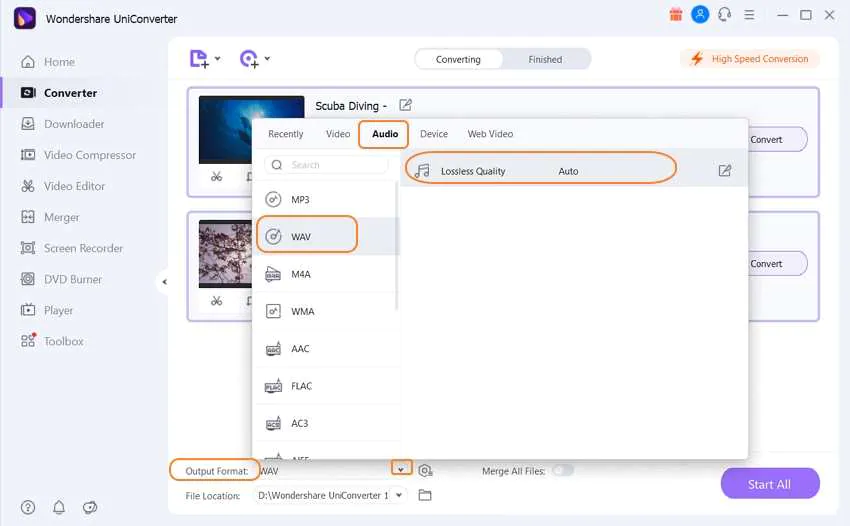Open the gift box promotions icon
Viewport: 850px width, 526px height.
(675, 15)
